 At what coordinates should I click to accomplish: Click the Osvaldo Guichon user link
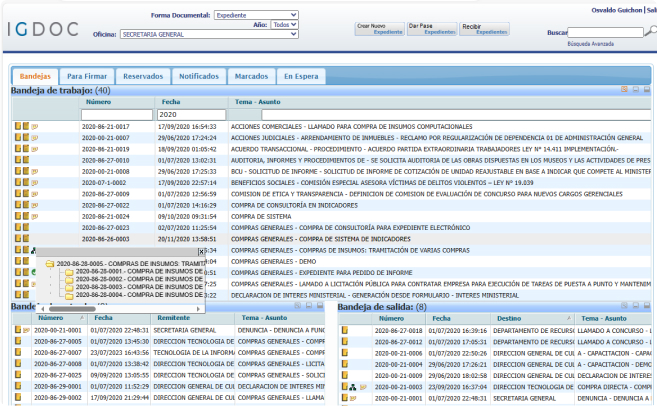pyautogui.click(x=616, y=10)
